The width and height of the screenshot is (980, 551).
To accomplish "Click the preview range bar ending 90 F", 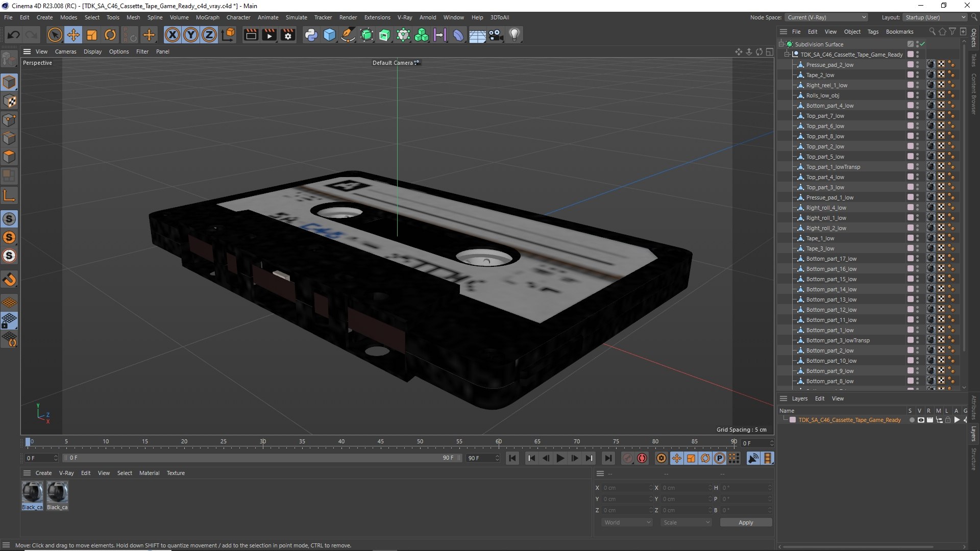I will 262,458.
